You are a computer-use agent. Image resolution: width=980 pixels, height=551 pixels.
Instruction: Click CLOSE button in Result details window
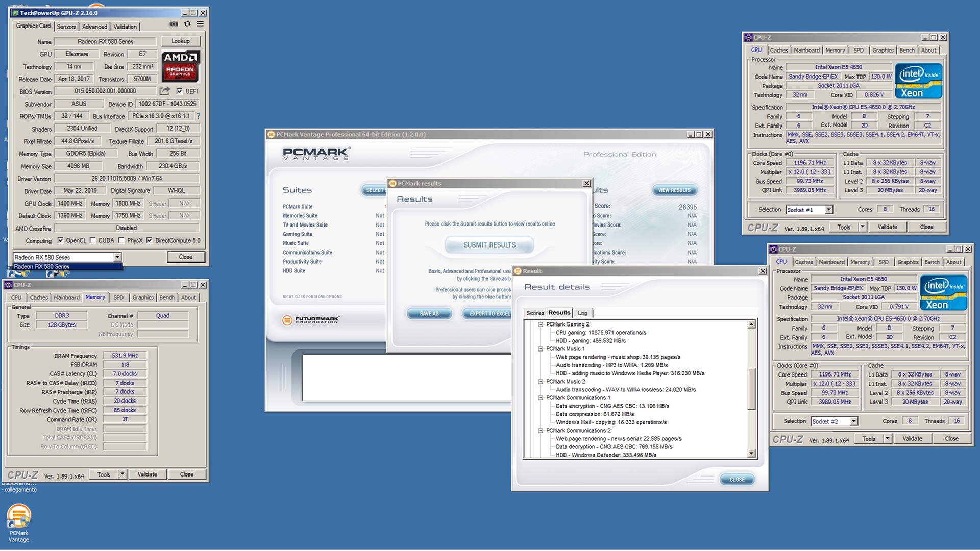[737, 480]
